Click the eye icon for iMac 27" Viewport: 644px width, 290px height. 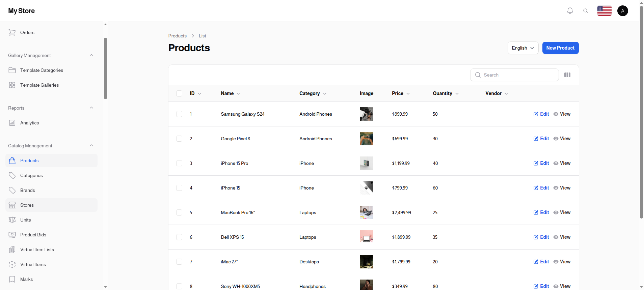556,262
